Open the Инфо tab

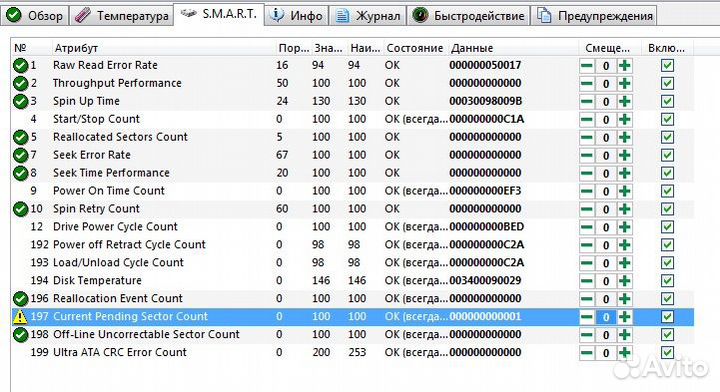pyautogui.click(x=296, y=16)
